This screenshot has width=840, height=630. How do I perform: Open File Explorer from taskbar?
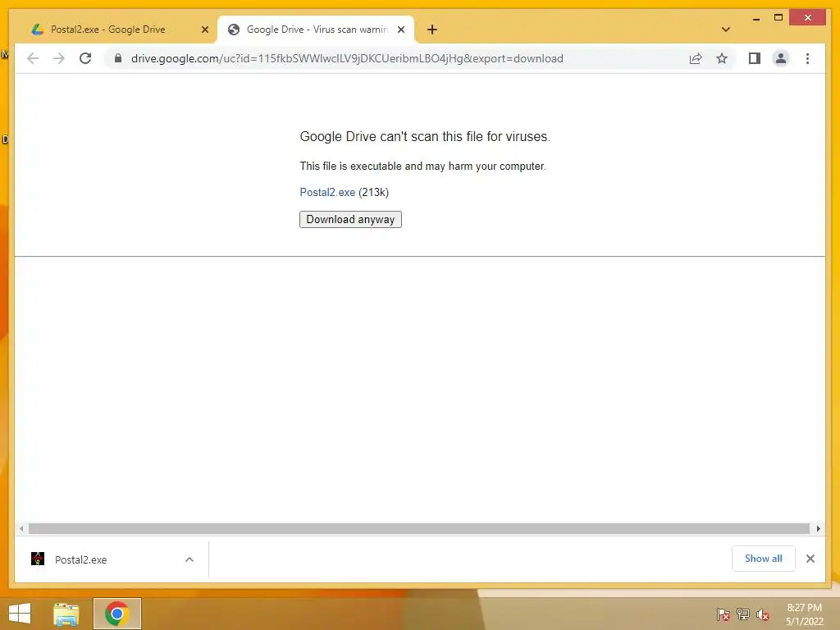[x=66, y=614]
